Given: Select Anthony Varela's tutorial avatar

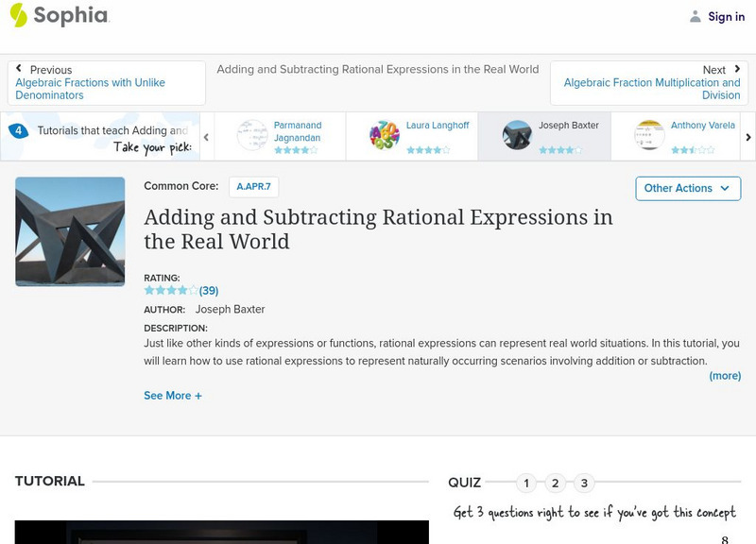Looking at the screenshot, I should pyautogui.click(x=649, y=135).
